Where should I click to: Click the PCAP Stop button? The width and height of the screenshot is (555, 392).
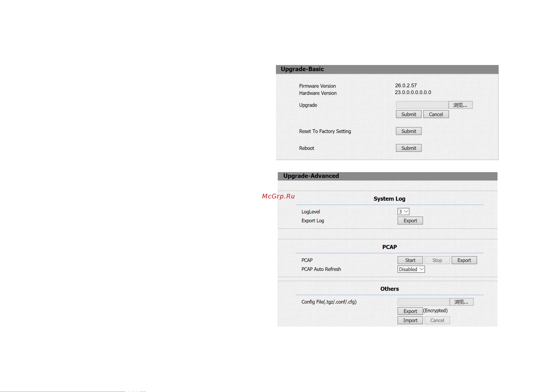pyautogui.click(x=437, y=260)
